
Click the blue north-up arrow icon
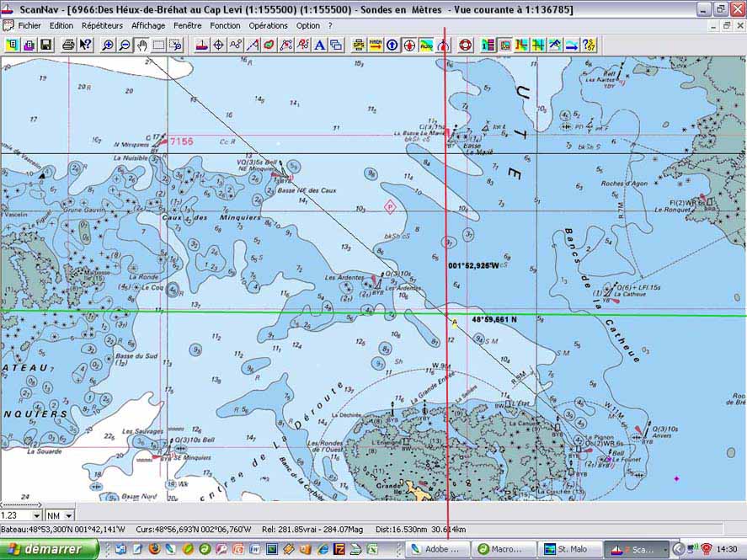[392, 45]
